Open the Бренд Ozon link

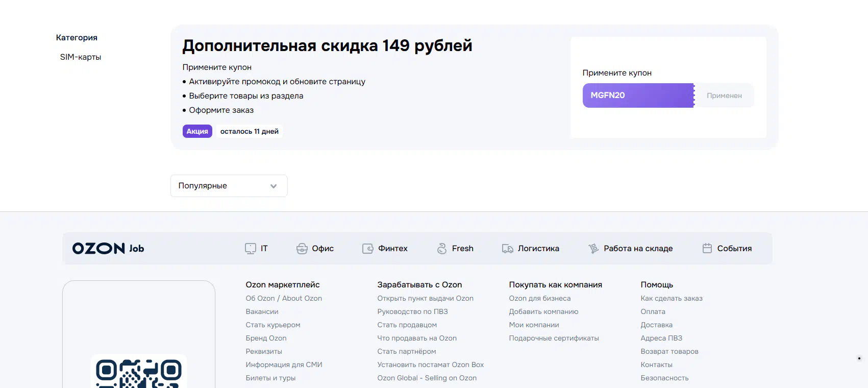[x=266, y=338]
